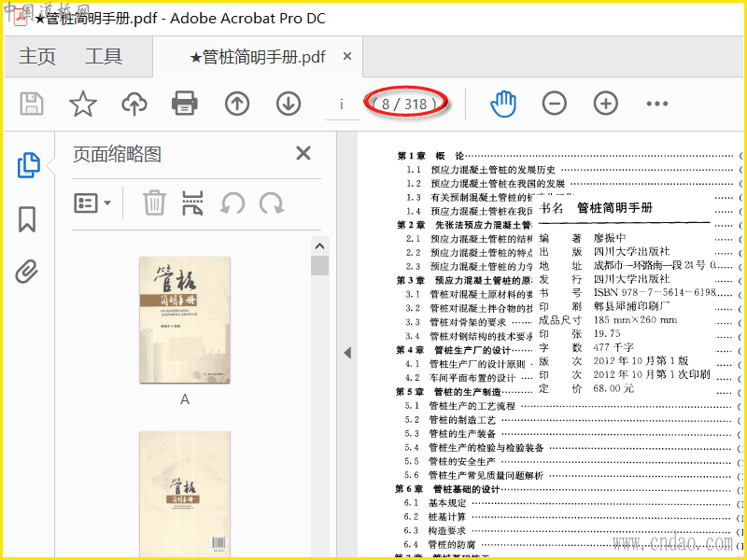Click the 书名 管桩简明手册 heading
Viewport: 747px width, 560px height.
(596, 207)
